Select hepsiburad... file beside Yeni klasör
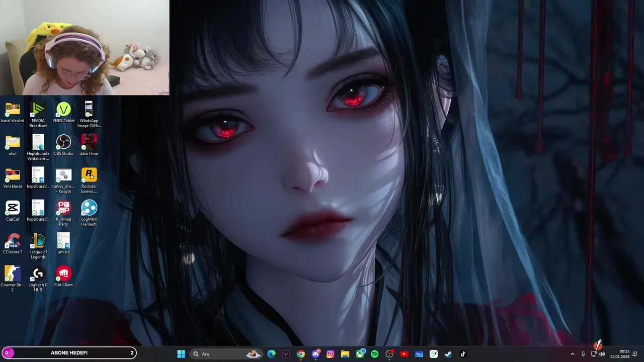The width and height of the screenshot is (644, 362). tap(38, 178)
